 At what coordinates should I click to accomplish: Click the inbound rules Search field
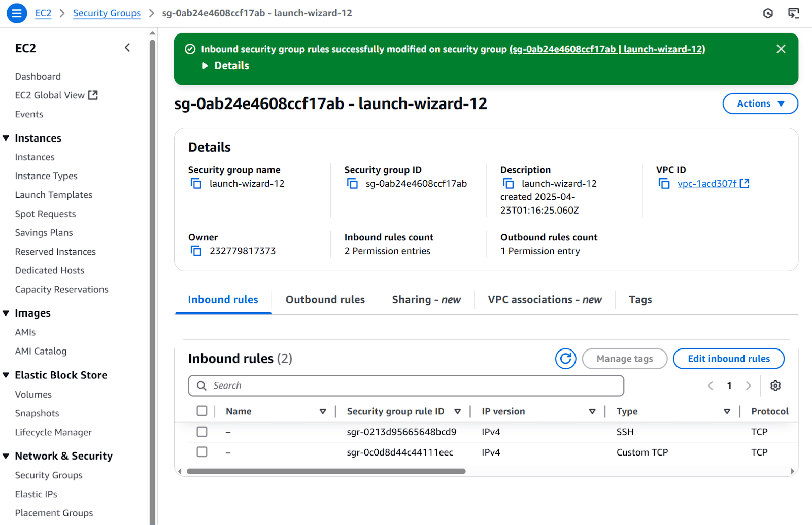[x=406, y=386]
